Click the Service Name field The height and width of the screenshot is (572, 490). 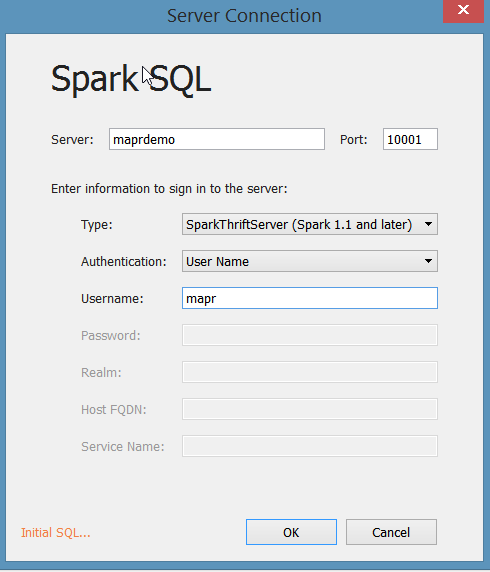[310, 446]
